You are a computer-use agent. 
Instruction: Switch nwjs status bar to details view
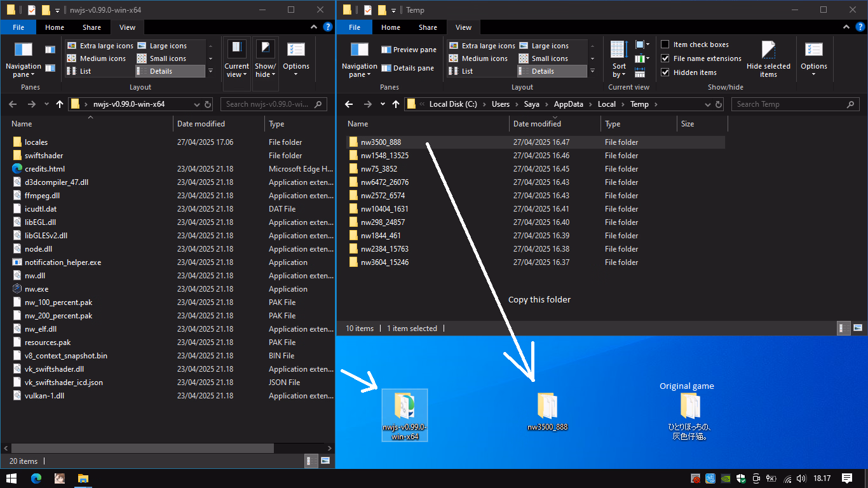tap(312, 461)
